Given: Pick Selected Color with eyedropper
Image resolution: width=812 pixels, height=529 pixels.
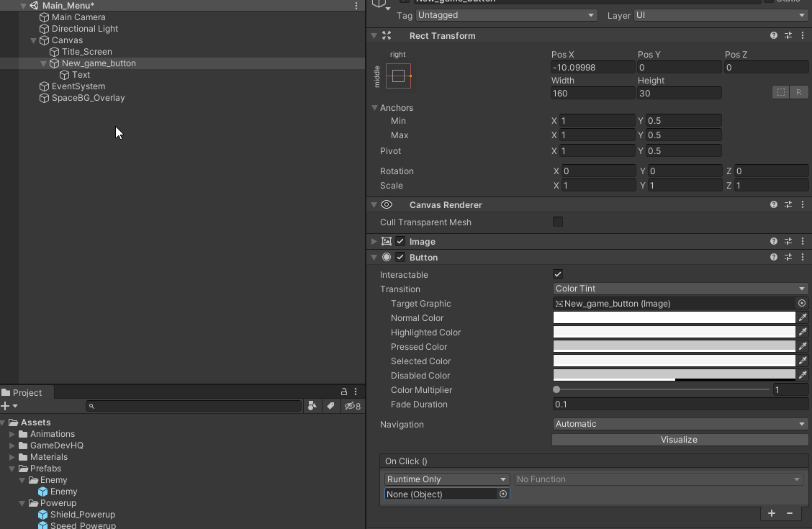Looking at the screenshot, I should pos(803,361).
